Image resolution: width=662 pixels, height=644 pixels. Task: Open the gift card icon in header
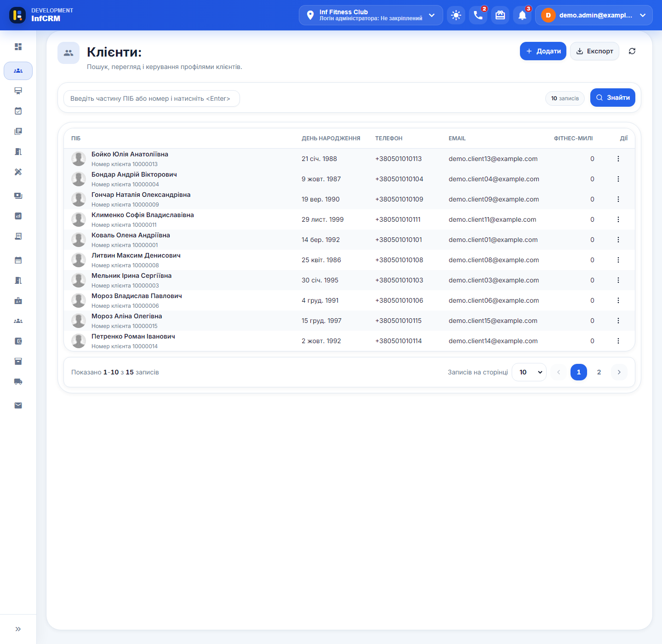(x=500, y=15)
